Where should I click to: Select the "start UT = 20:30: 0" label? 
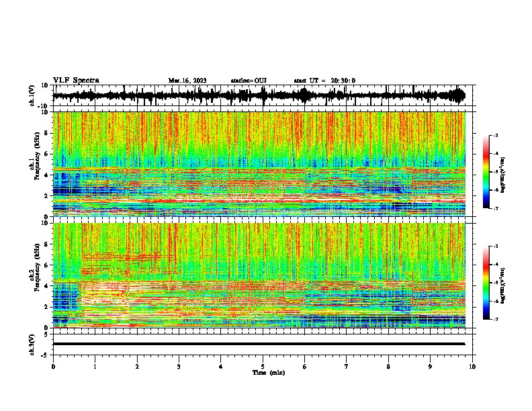coord(324,81)
